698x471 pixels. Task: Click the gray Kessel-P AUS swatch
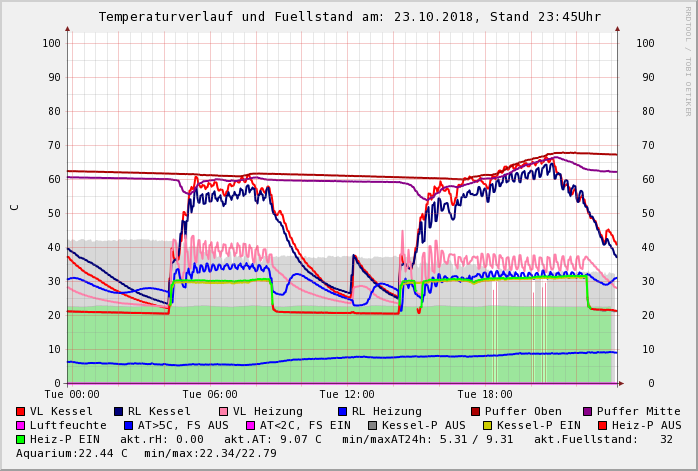372,425
